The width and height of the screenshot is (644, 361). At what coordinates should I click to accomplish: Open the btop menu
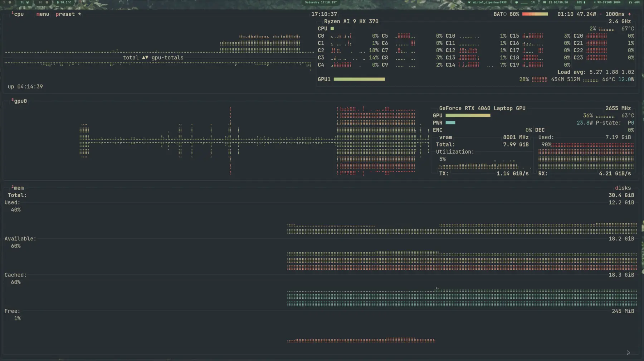(x=43, y=14)
